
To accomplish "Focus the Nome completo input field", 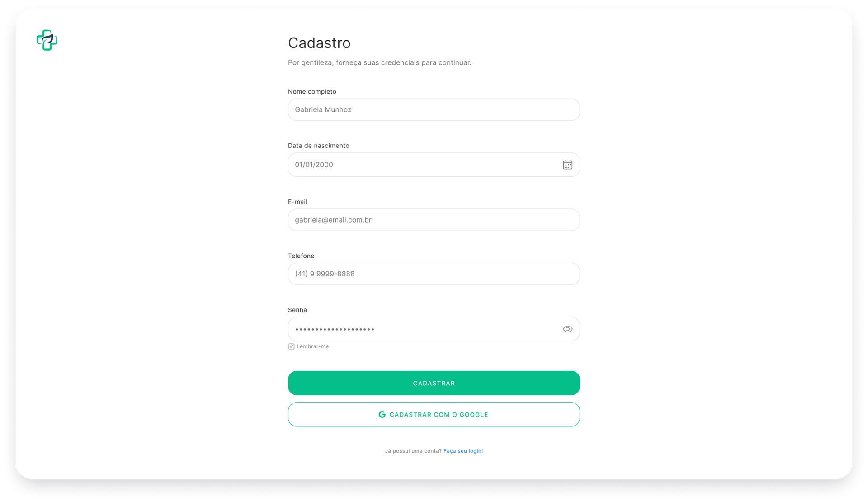I will pyautogui.click(x=434, y=110).
